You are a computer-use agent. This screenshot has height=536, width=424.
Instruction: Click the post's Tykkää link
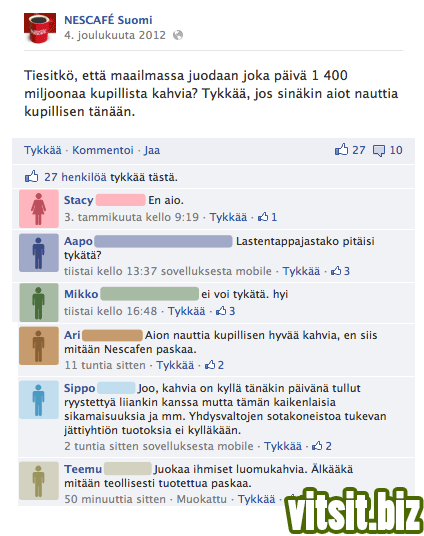tap(43, 150)
